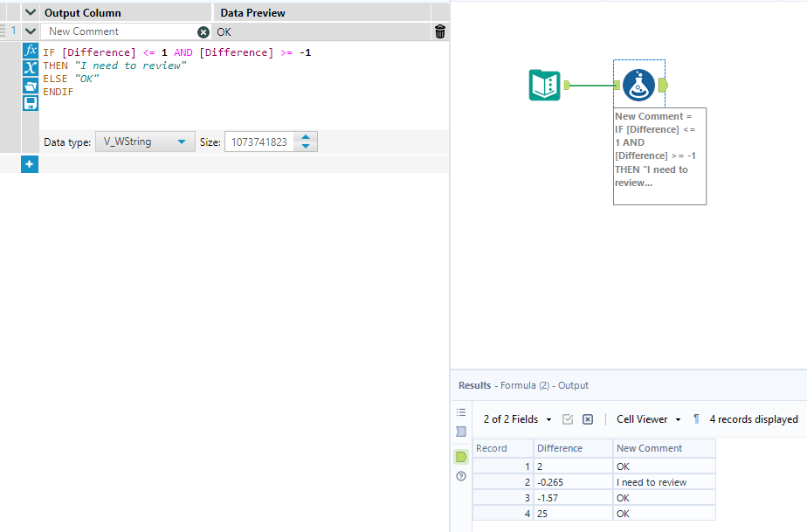
Task: Select all fields using the checkbox icon
Action: pyautogui.click(x=567, y=419)
